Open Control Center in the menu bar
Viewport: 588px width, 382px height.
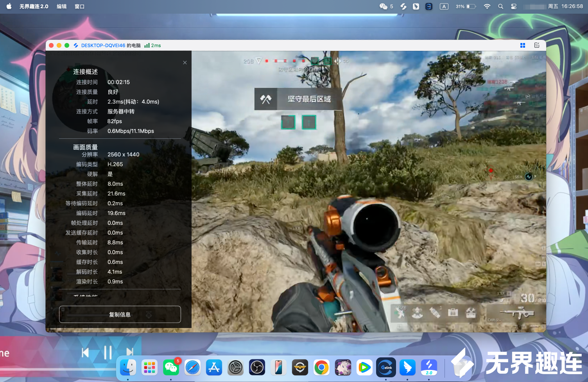tap(514, 6)
